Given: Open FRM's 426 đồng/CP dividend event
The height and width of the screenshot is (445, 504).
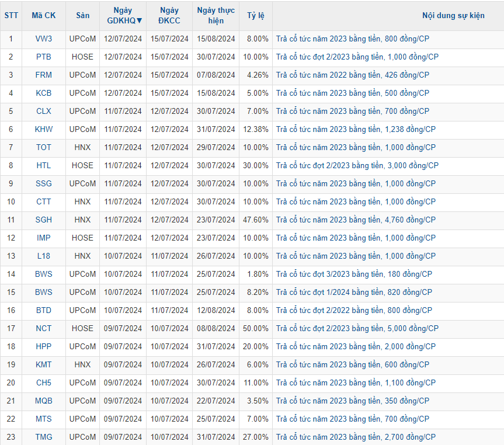Looking at the screenshot, I should point(352,75).
